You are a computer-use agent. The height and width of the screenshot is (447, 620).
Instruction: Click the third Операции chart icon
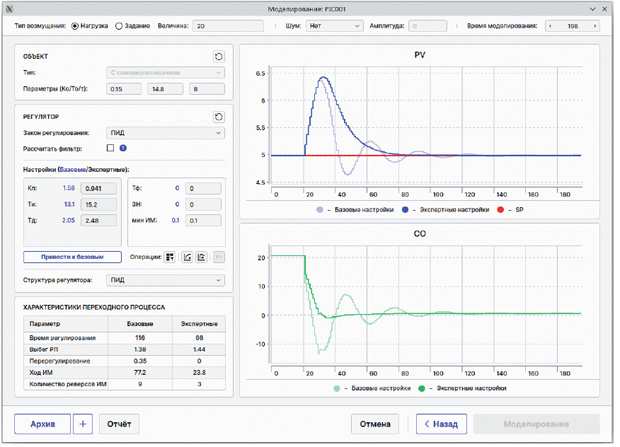click(202, 258)
